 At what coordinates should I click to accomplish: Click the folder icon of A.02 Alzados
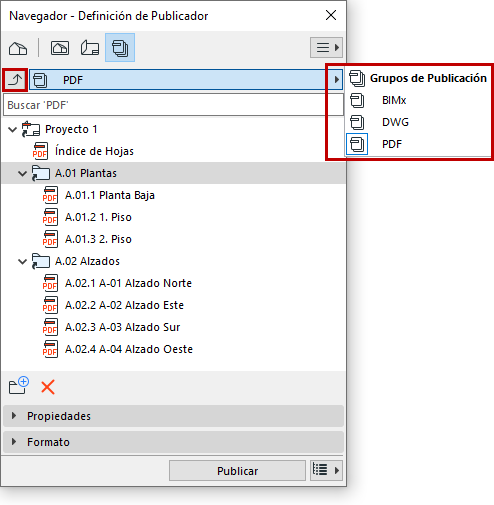[x=41, y=261]
